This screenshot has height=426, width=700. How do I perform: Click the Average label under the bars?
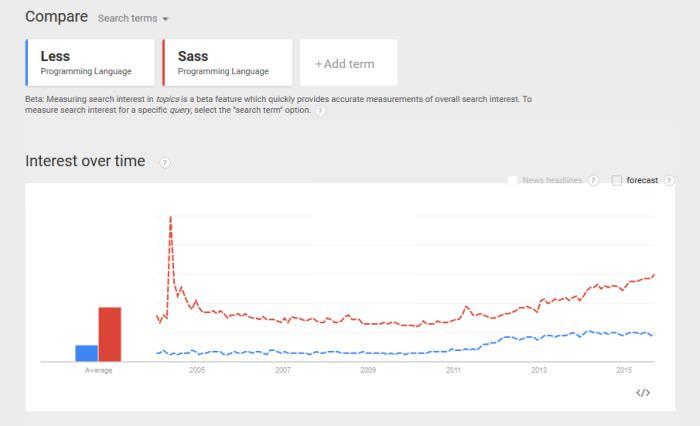pos(98,371)
